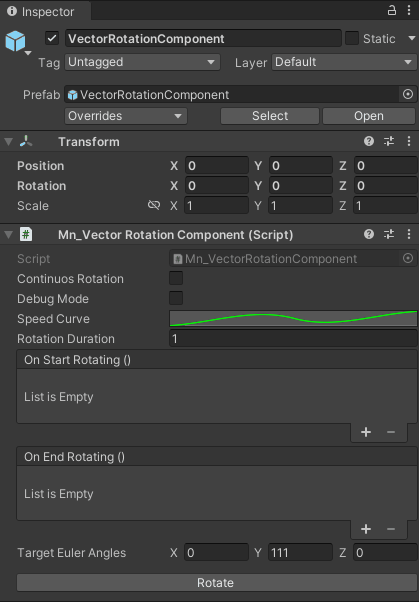The width and height of the screenshot is (419, 602).
Task: Click the Rotation Z field
Action: (x=385, y=185)
